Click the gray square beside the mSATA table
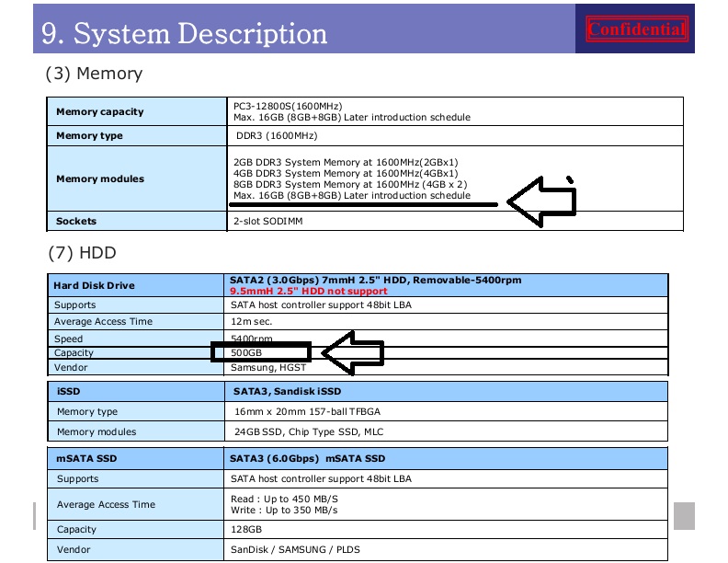 coord(684,515)
